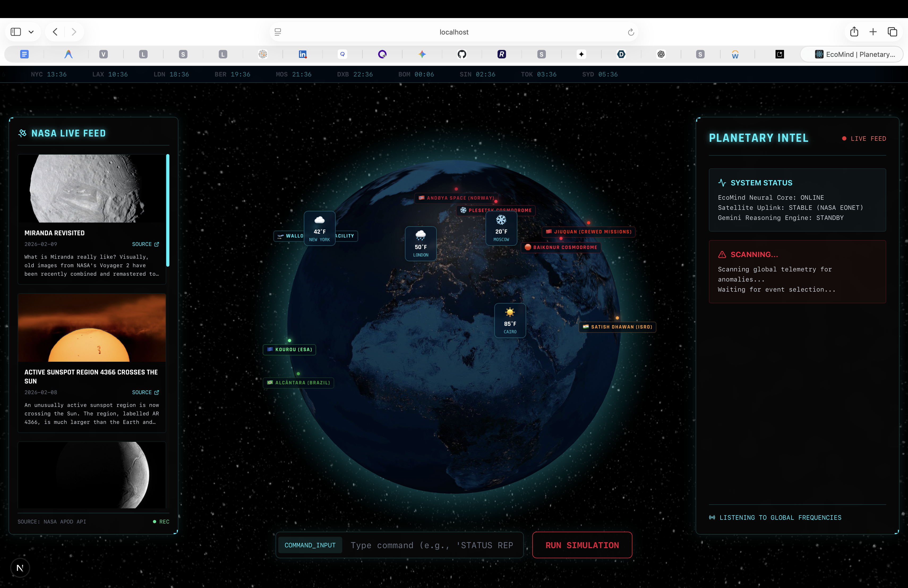Viewport: 908px width, 588px height.
Task: Expand the sidebar options chevron dropdown
Action: [31, 32]
